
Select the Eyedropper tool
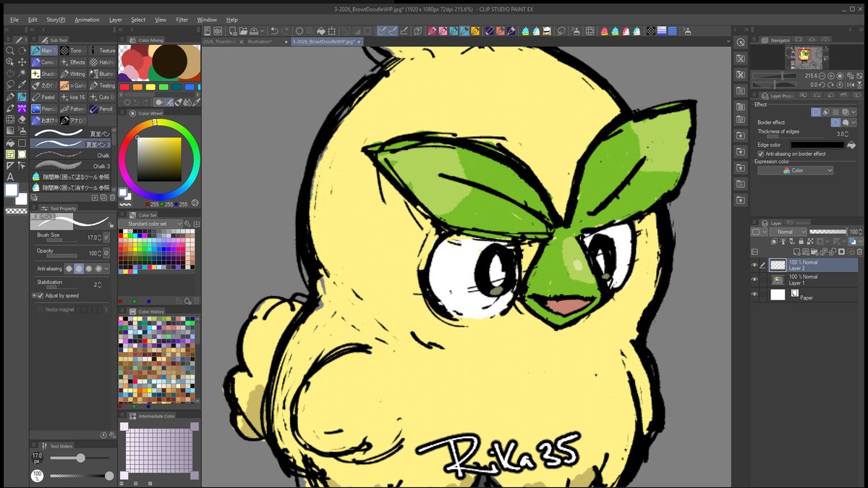pyautogui.click(x=22, y=85)
